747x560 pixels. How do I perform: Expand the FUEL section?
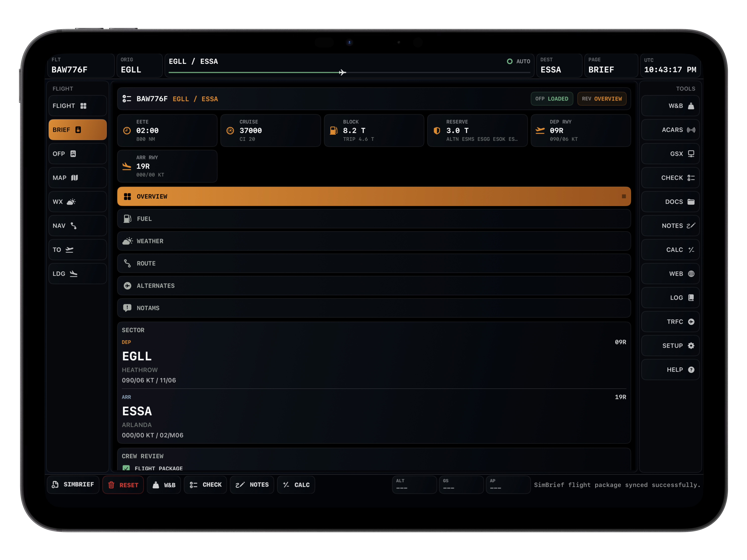(374, 219)
